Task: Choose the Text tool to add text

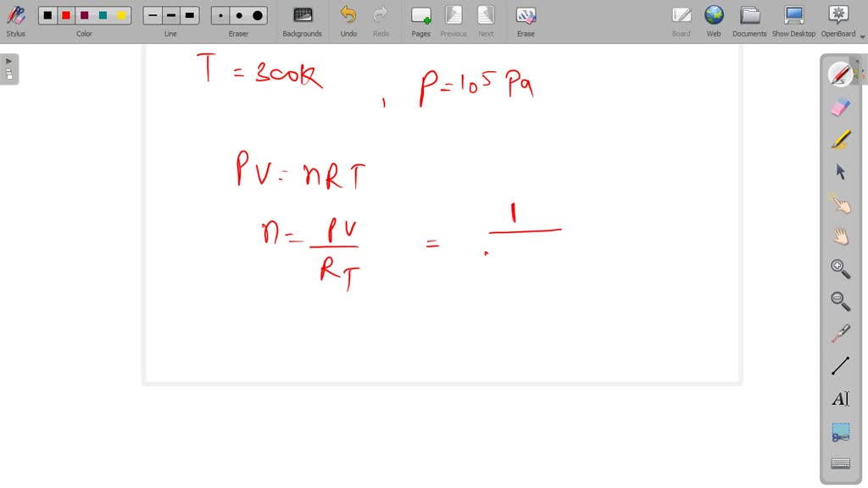Action: point(839,398)
